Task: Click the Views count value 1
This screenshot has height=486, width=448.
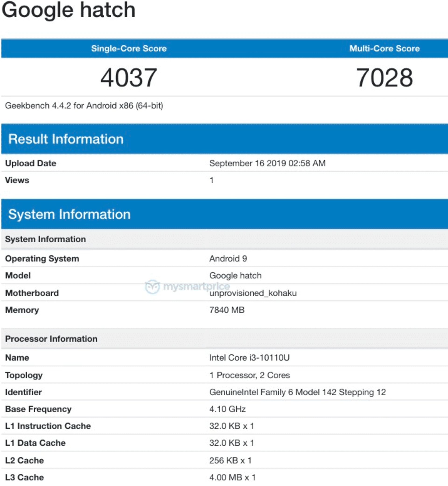Action: click(x=212, y=180)
